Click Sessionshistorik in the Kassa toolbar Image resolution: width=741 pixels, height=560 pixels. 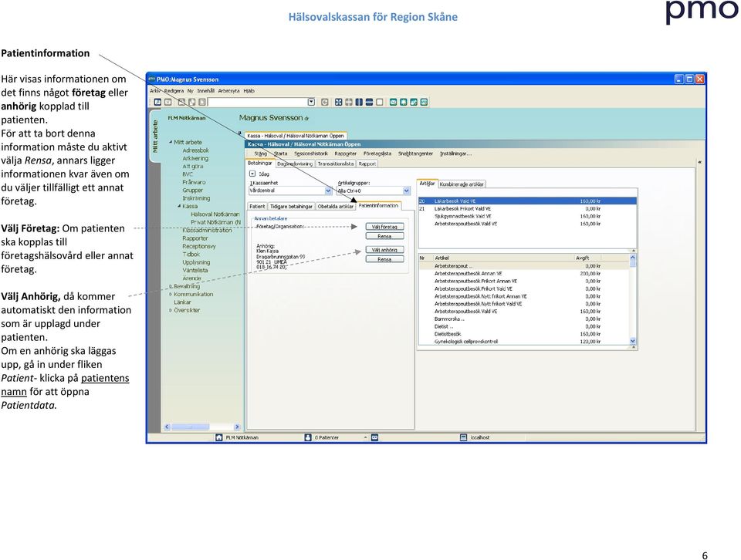pos(311,153)
